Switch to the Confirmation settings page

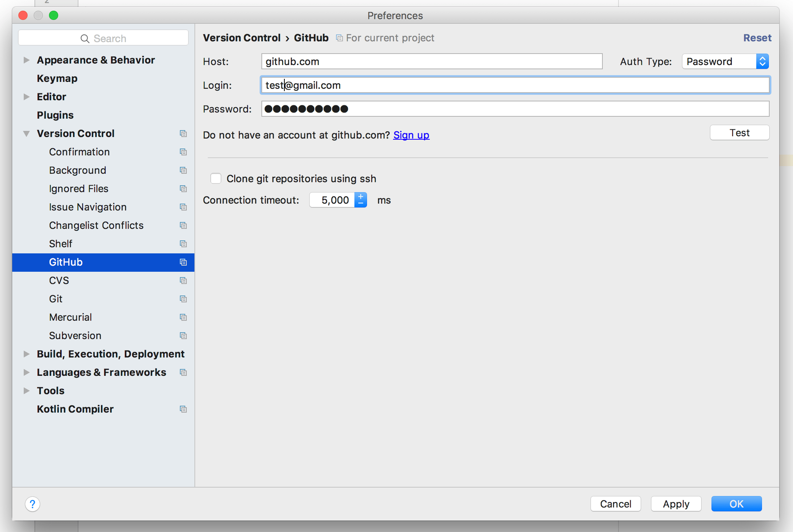coord(79,152)
